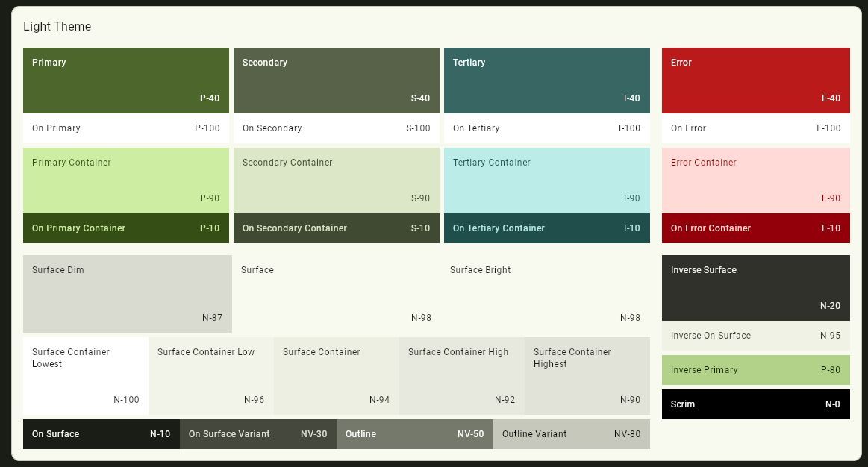This screenshot has height=467, width=868.
Task: Choose the Tertiary Container T-90 swatch
Action: pos(547,181)
